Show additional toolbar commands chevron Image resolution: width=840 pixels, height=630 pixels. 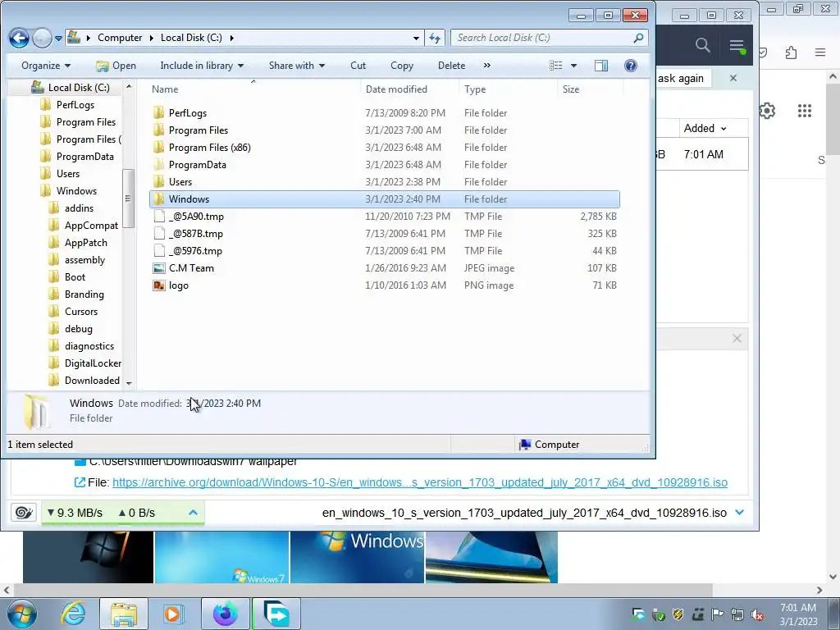[x=487, y=66]
